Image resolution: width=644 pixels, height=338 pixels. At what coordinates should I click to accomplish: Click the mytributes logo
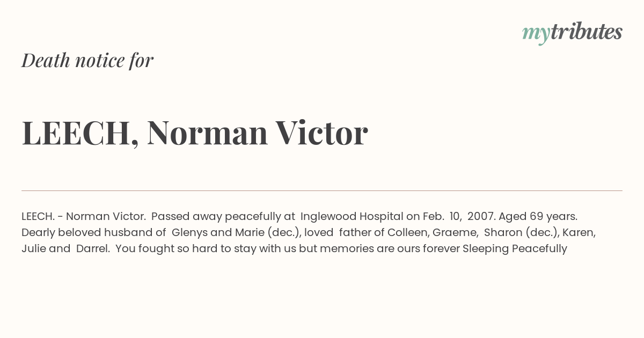click(572, 33)
